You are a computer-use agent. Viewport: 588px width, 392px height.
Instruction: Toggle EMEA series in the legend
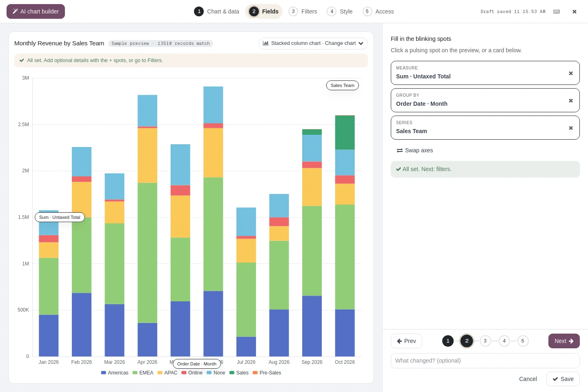[x=143, y=373]
